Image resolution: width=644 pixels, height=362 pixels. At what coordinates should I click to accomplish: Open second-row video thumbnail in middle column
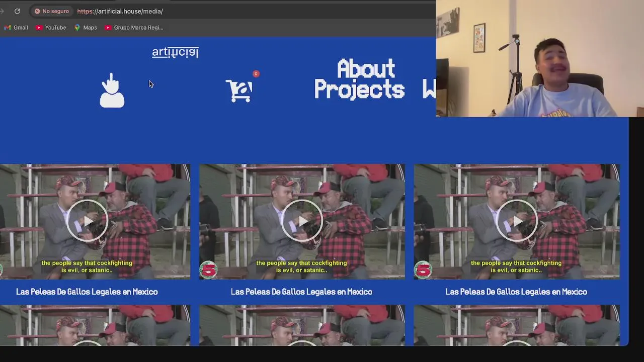tap(302, 325)
